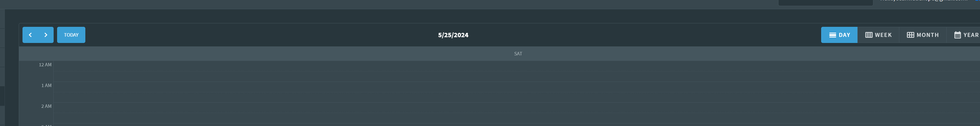The height and width of the screenshot is (126, 980).
Task: Click the DAY view lines icon
Action: point(832,35)
